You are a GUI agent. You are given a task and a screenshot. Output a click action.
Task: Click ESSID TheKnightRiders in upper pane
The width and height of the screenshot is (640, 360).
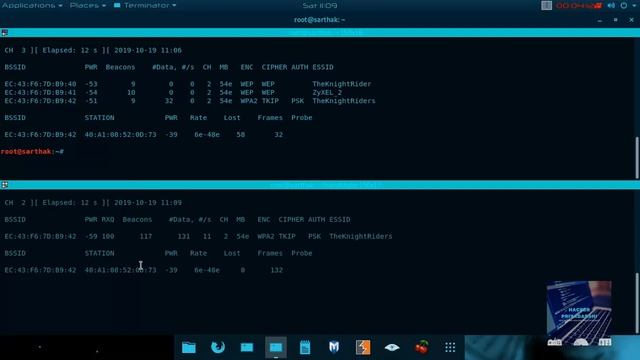click(344, 101)
